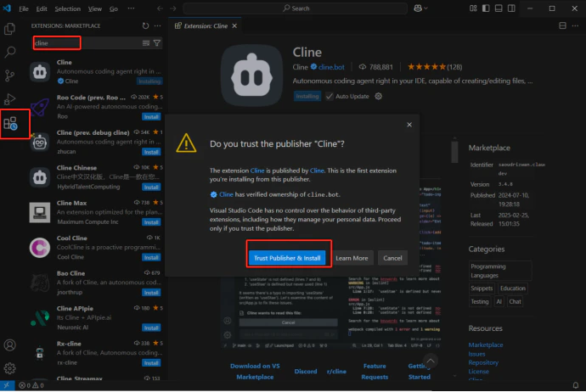
Task: Open the License resource link
Action: [x=478, y=372]
